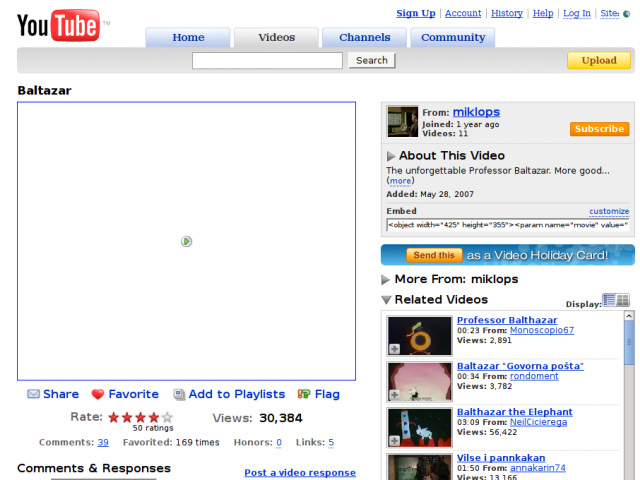
Task: Click the Flag text link
Action: [x=327, y=394]
